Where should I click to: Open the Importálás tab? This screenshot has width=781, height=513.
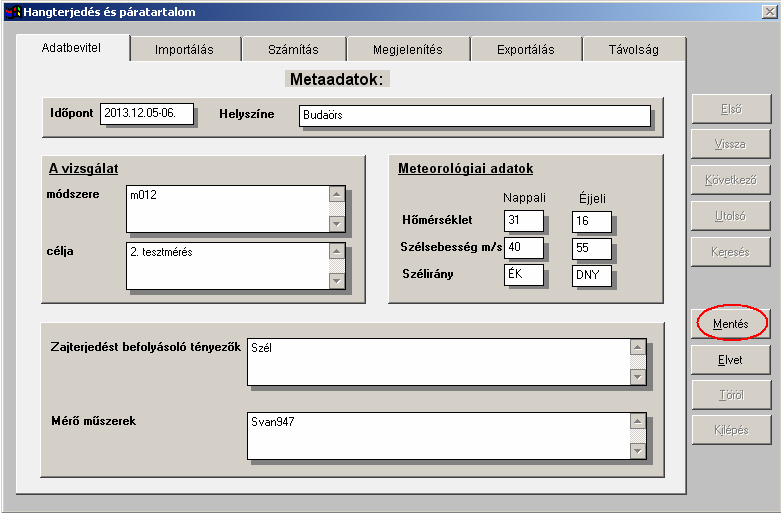pos(184,50)
